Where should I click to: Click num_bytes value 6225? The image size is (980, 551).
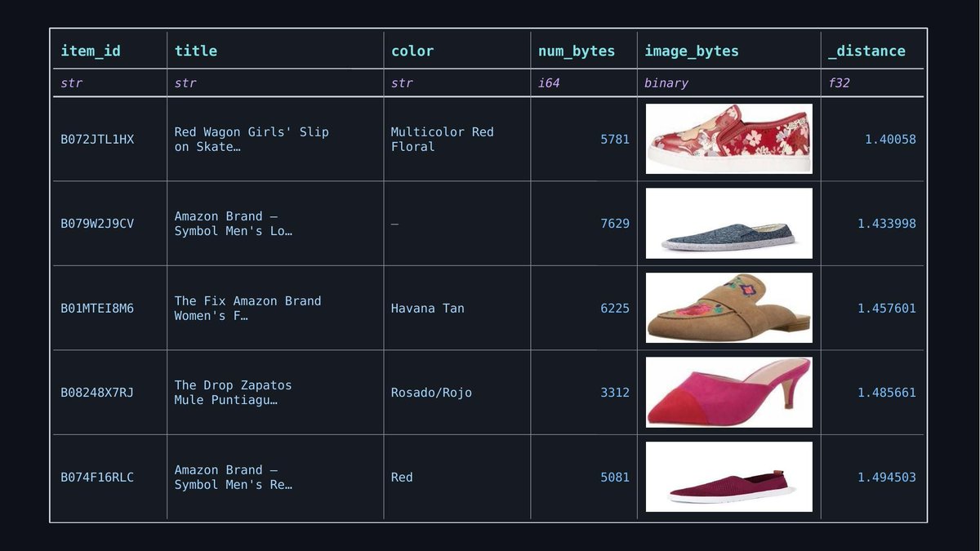point(615,309)
